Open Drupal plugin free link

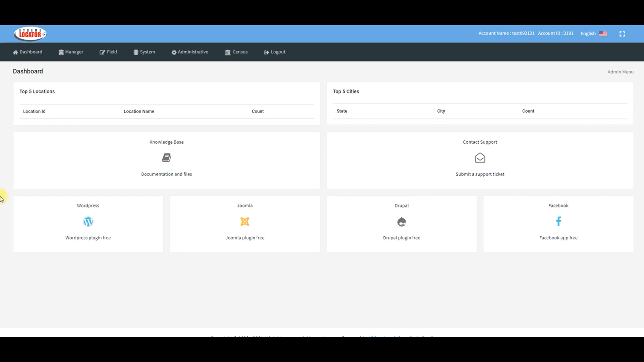pos(401,238)
